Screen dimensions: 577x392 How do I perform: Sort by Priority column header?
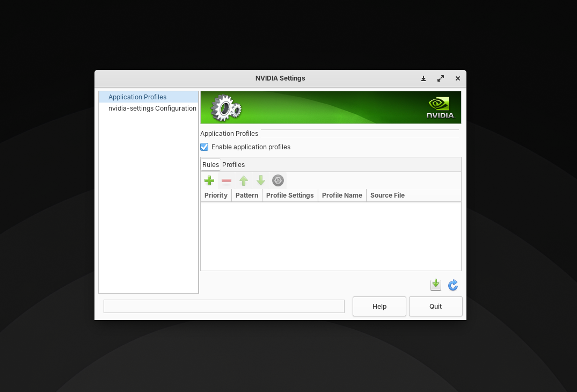click(216, 195)
